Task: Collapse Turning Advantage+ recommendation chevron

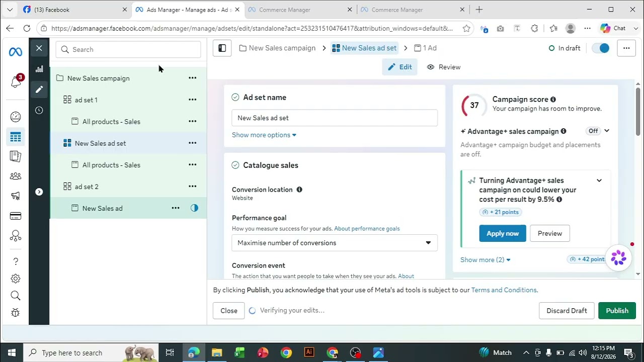Action: click(599, 180)
